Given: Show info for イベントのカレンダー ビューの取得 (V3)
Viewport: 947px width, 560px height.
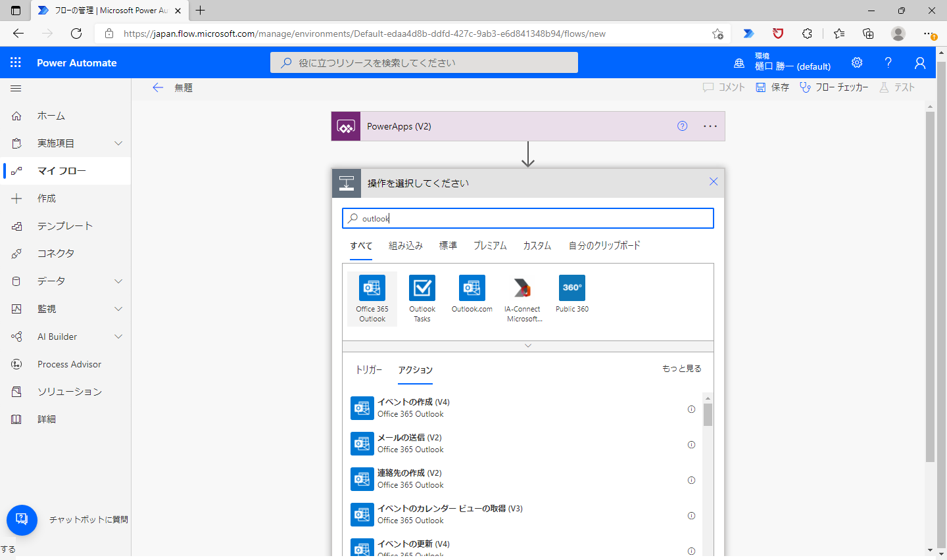Looking at the screenshot, I should coord(691,515).
